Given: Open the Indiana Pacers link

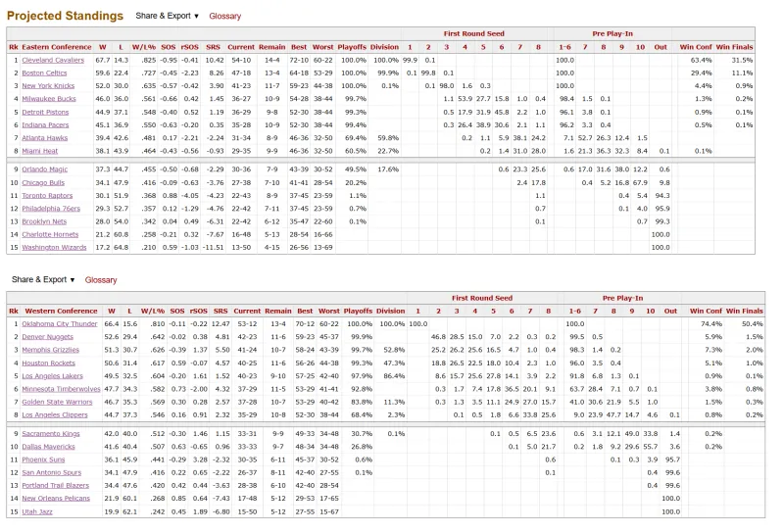Looking at the screenshot, I should coord(45,125).
